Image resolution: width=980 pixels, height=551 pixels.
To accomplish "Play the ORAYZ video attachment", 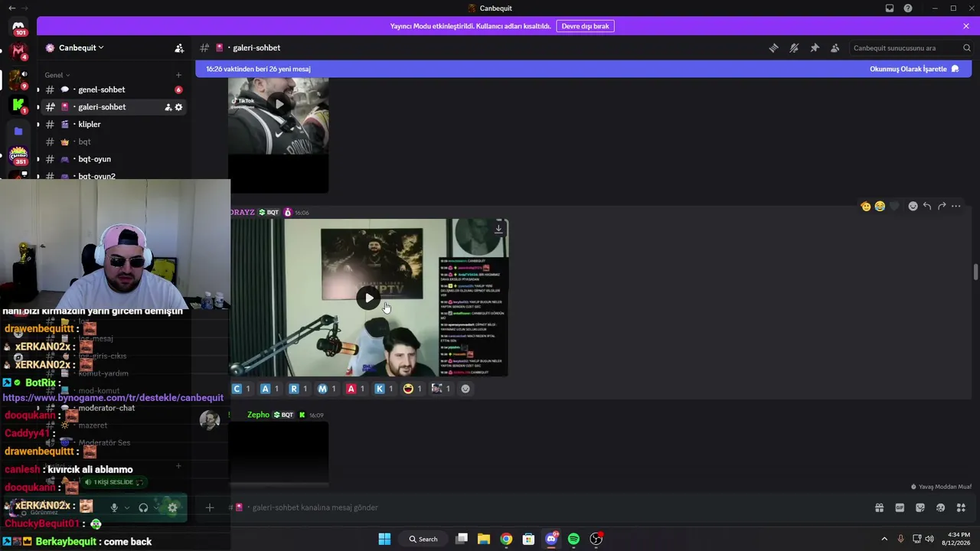I will click(369, 298).
